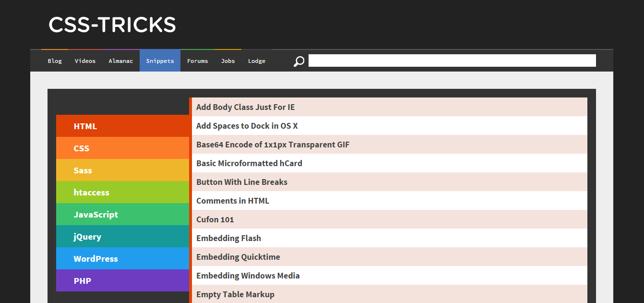Open the Jobs nav item
The height and width of the screenshot is (303, 644).
click(228, 61)
